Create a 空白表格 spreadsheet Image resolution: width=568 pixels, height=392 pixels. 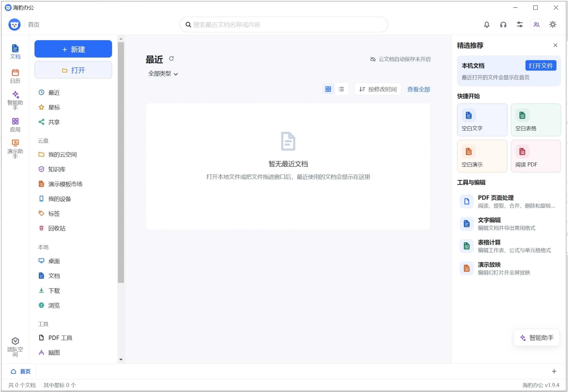(x=536, y=120)
